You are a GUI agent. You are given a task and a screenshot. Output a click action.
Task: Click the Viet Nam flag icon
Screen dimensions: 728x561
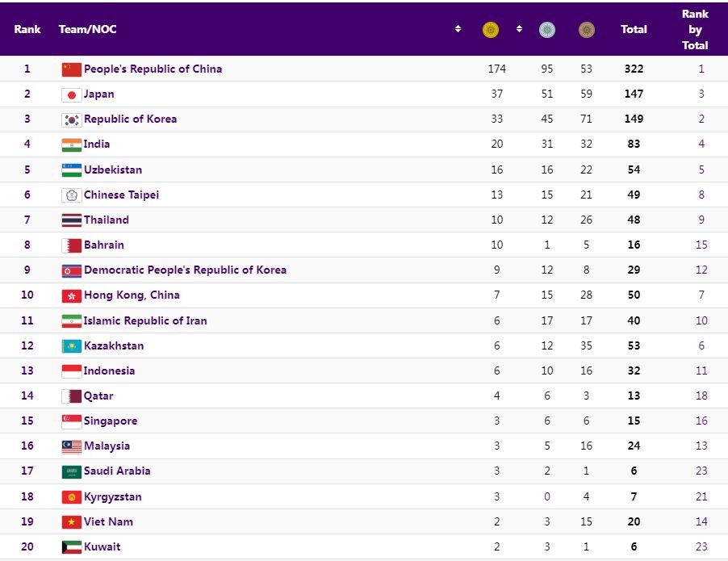[71, 522]
